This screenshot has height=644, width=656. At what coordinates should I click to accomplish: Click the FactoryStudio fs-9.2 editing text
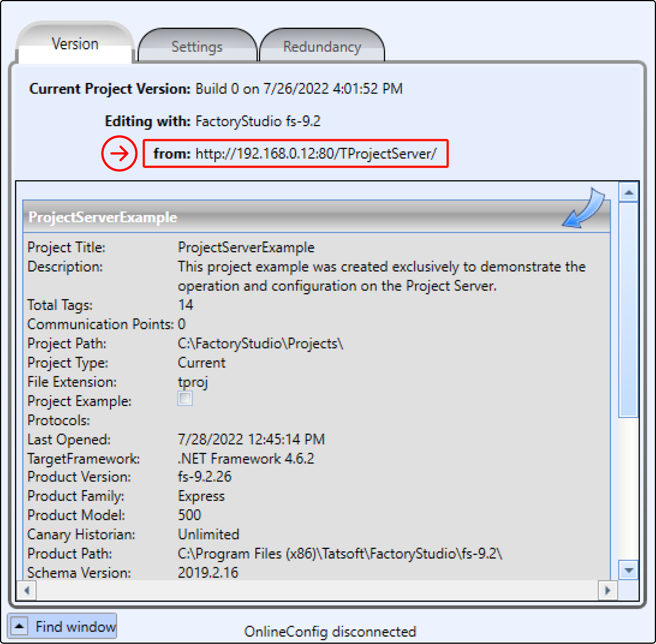coord(258,121)
